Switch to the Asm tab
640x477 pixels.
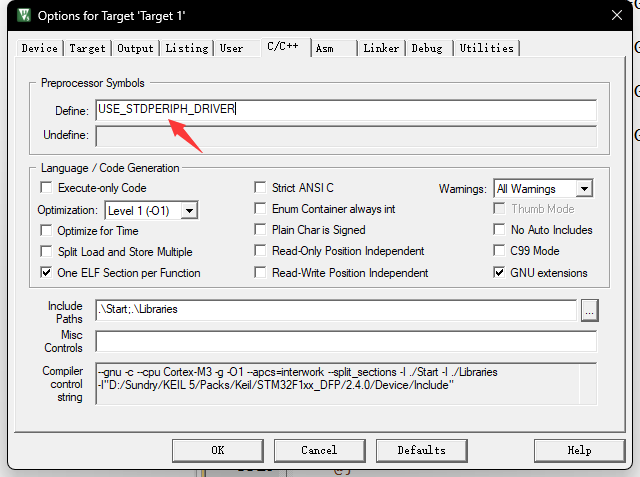[x=324, y=48]
